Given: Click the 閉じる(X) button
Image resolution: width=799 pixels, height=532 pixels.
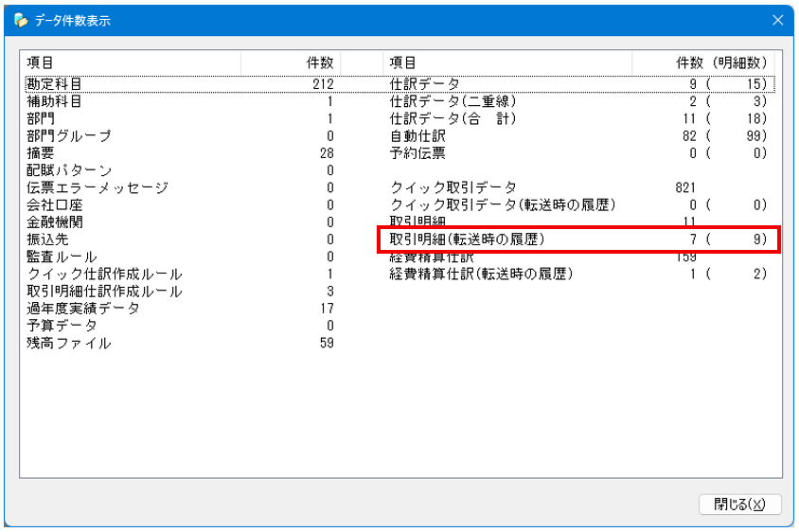Looking at the screenshot, I should [x=739, y=504].
